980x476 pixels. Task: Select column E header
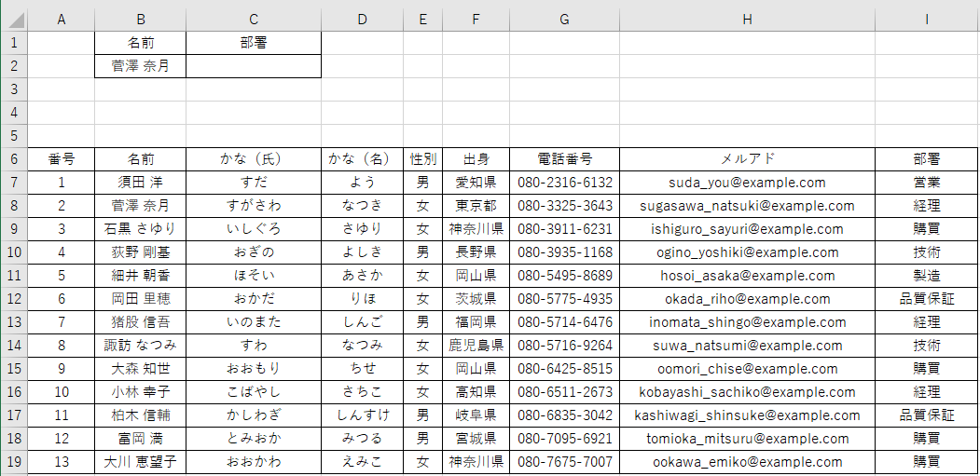[423, 20]
